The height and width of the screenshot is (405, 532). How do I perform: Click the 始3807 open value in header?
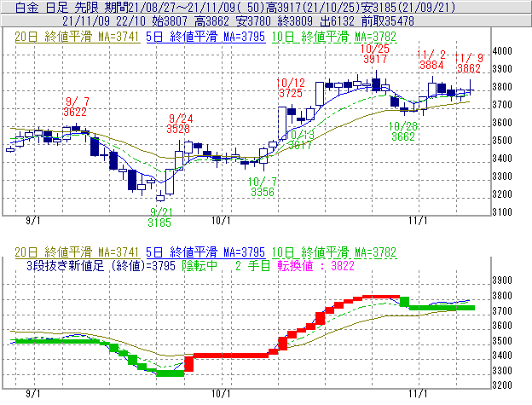[170, 21]
